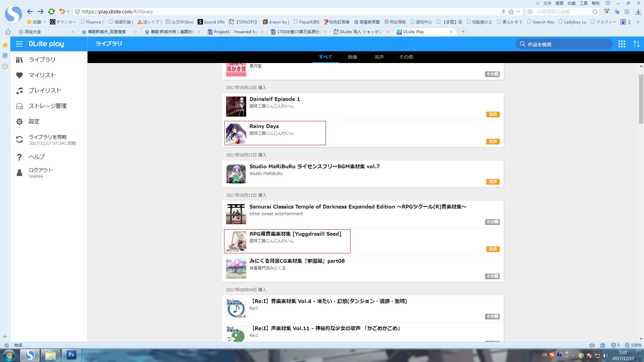Viewport: 644px width, 362px height.
Task: Select the 画像 filter tab
Action: [x=352, y=57]
